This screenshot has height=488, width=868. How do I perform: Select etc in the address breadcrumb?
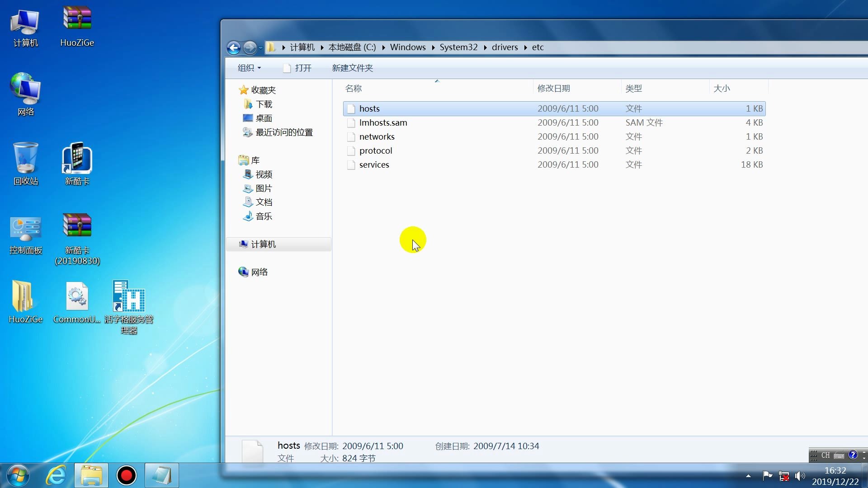pos(538,47)
